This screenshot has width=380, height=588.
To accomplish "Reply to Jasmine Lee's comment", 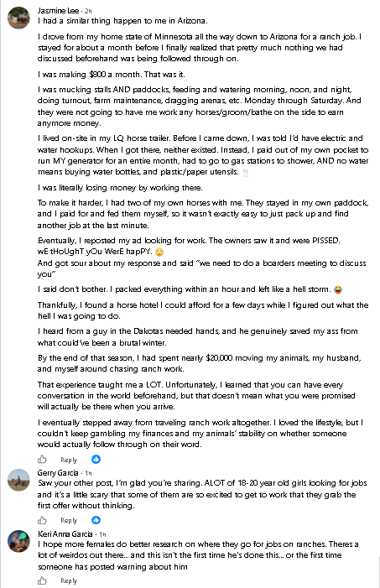I will (x=69, y=460).
